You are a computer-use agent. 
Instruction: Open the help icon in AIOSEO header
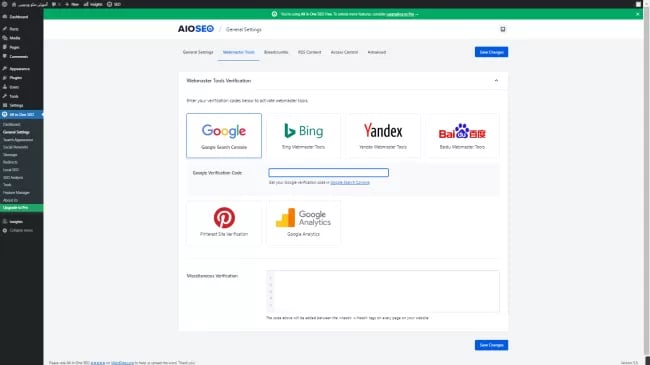point(502,29)
